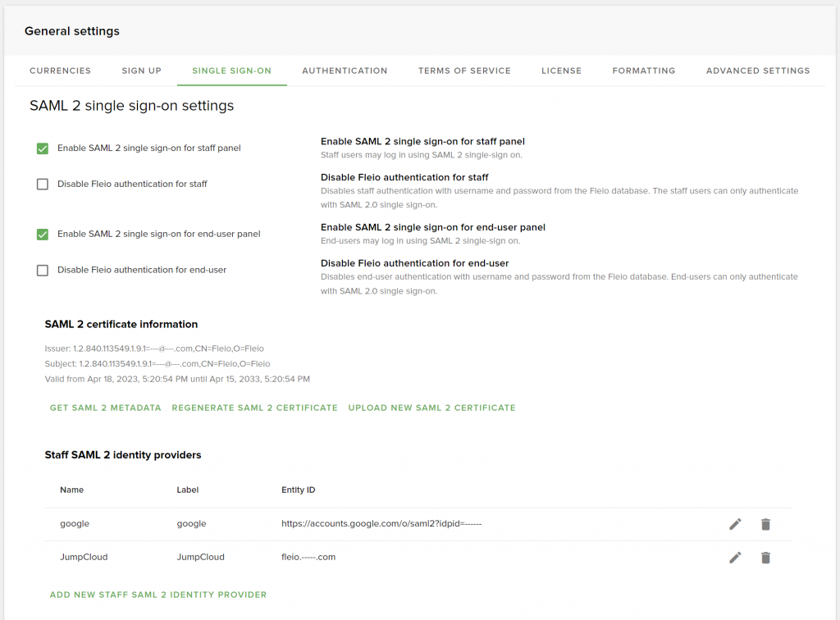This screenshot has width=840, height=620.
Task: Click Regenerate SAML 2 Certificate
Action: [x=254, y=408]
